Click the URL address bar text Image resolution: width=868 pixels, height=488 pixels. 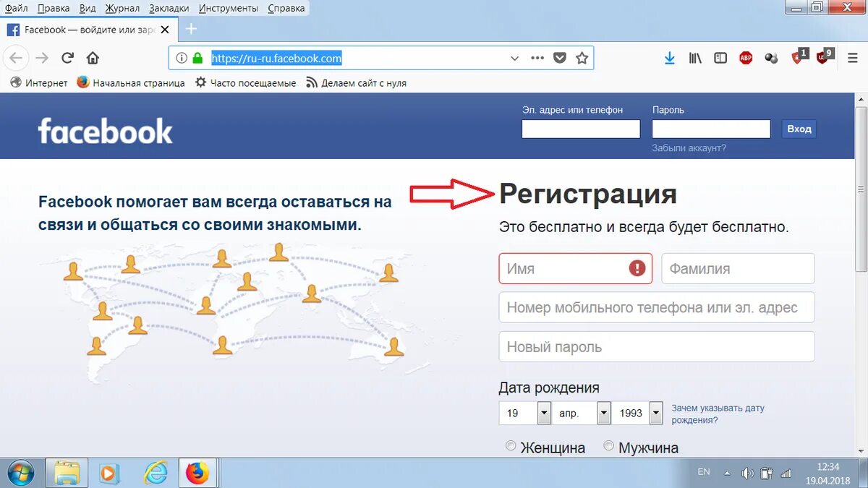(x=276, y=58)
